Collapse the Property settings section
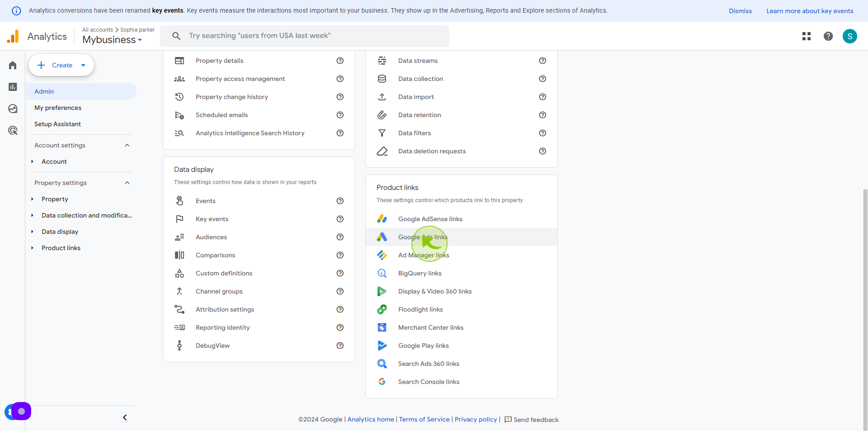The image size is (868, 431). pos(127,183)
